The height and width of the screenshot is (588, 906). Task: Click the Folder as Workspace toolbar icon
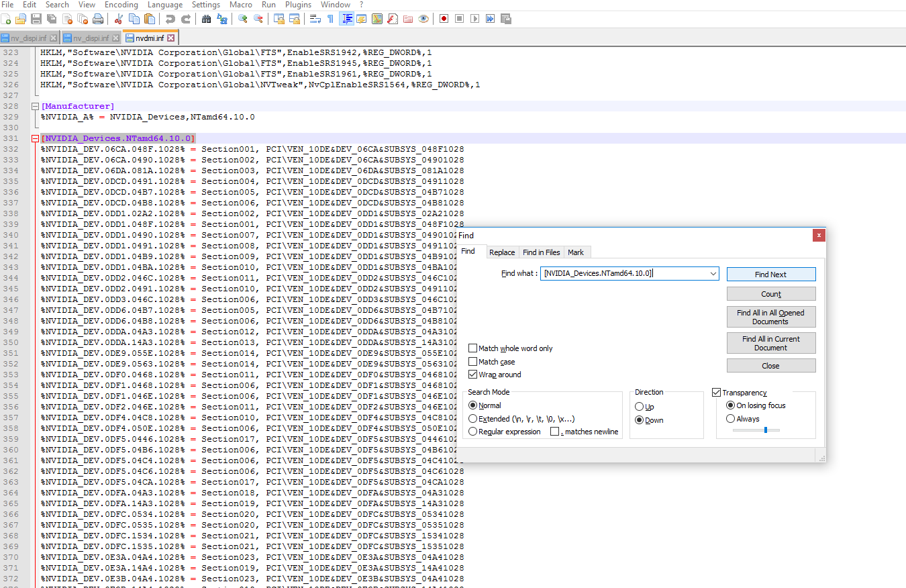[408, 19]
